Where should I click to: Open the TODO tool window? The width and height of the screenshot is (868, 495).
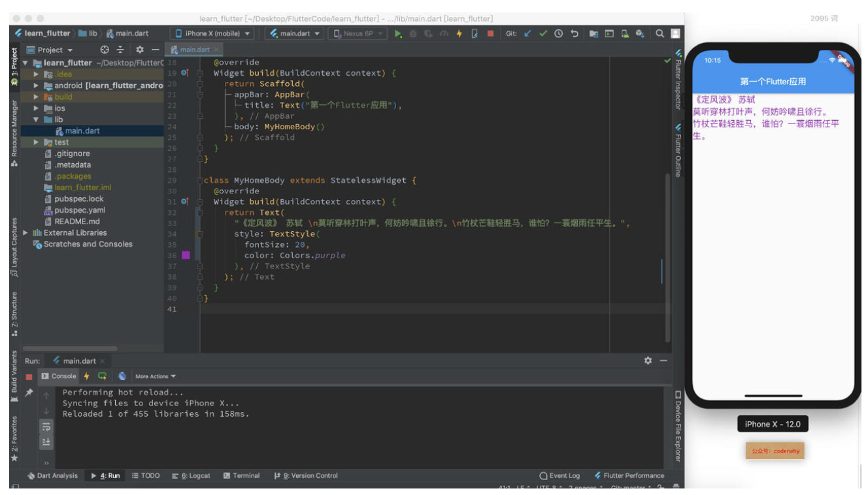coord(146,475)
